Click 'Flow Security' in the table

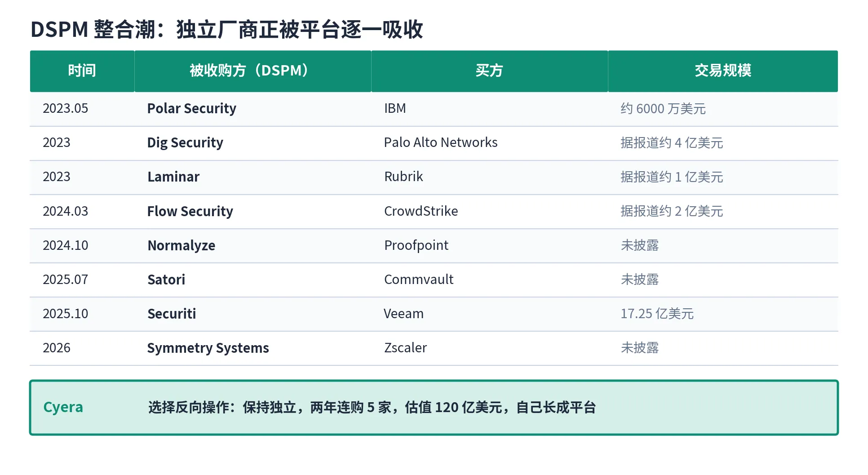[190, 211]
